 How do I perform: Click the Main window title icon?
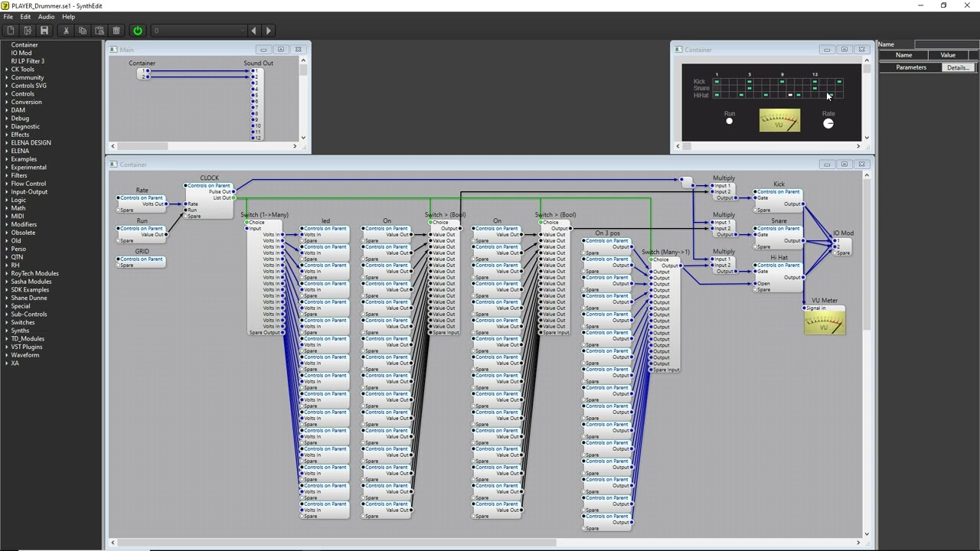[x=114, y=50]
